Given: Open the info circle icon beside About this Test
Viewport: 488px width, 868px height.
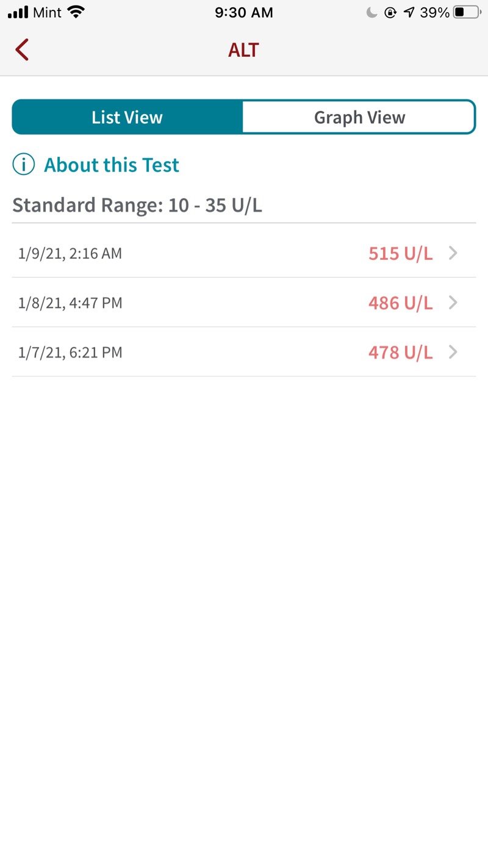Looking at the screenshot, I should [x=24, y=165].
